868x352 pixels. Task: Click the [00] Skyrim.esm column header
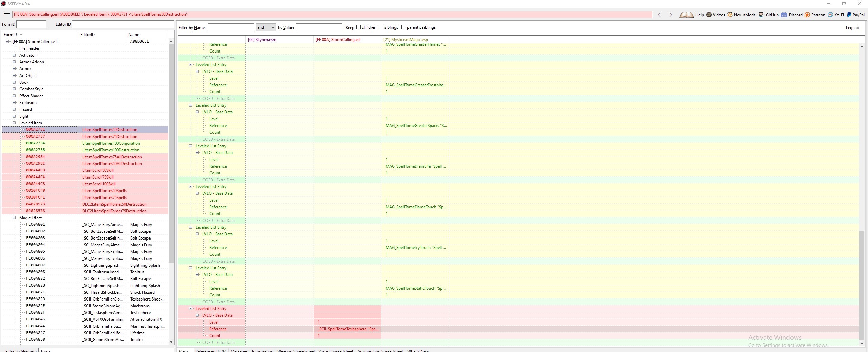[x=279, y=40]
